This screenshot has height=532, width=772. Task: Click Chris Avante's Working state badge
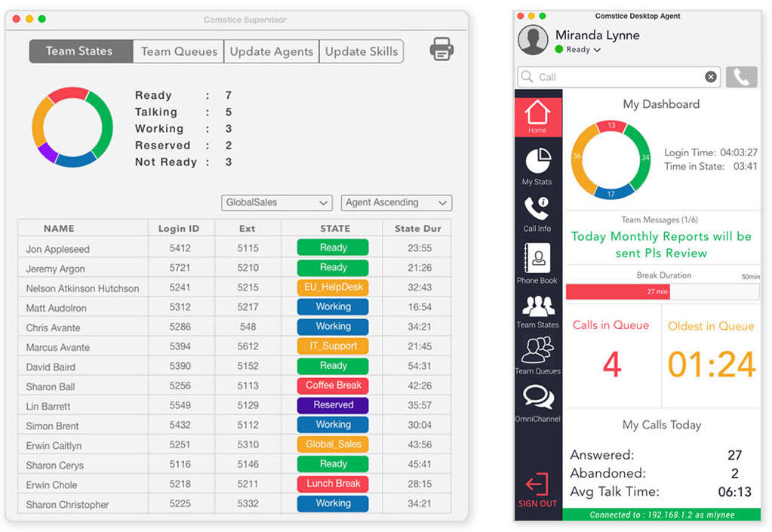tap(333, 326)
